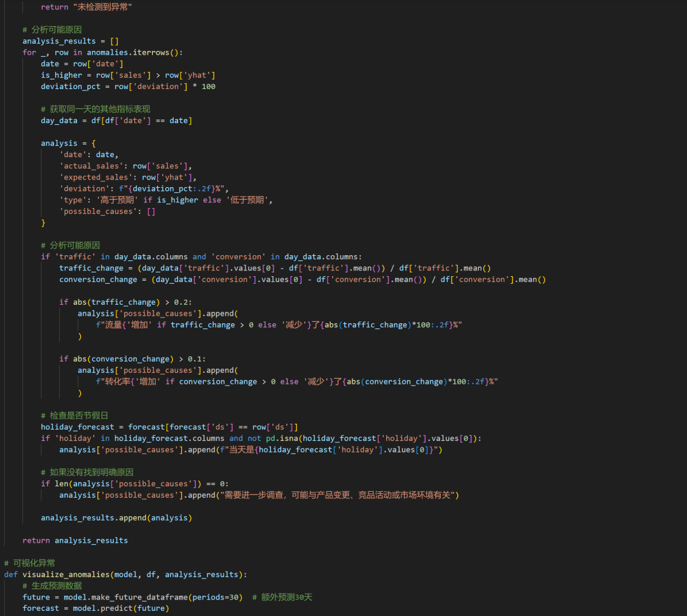
Task: Click 'is_higher' variable assignment line
Action: point(128,76)
